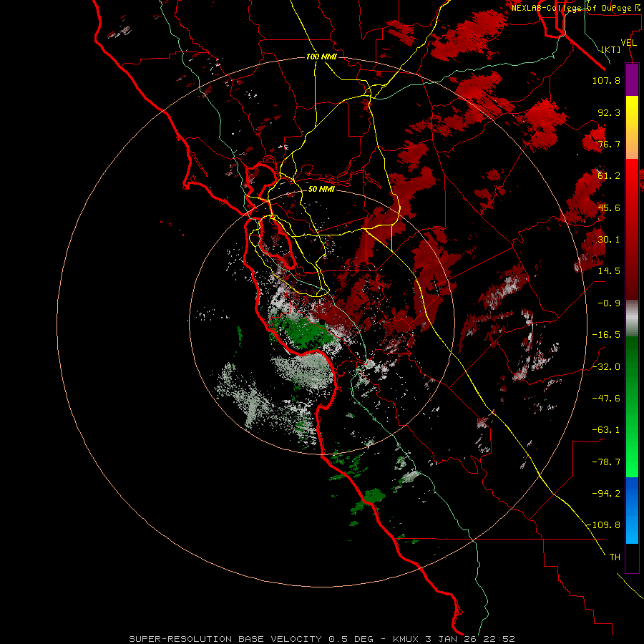Pick the purple segment of velocity color bar

click(x=632, y=80)
